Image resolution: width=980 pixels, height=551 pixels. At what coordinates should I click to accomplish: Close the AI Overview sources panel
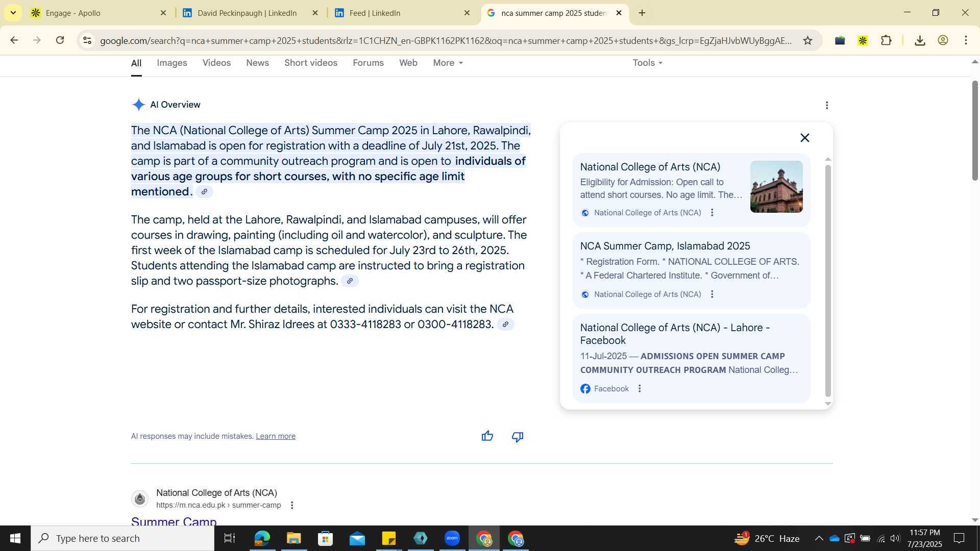(x=805, y=138)
